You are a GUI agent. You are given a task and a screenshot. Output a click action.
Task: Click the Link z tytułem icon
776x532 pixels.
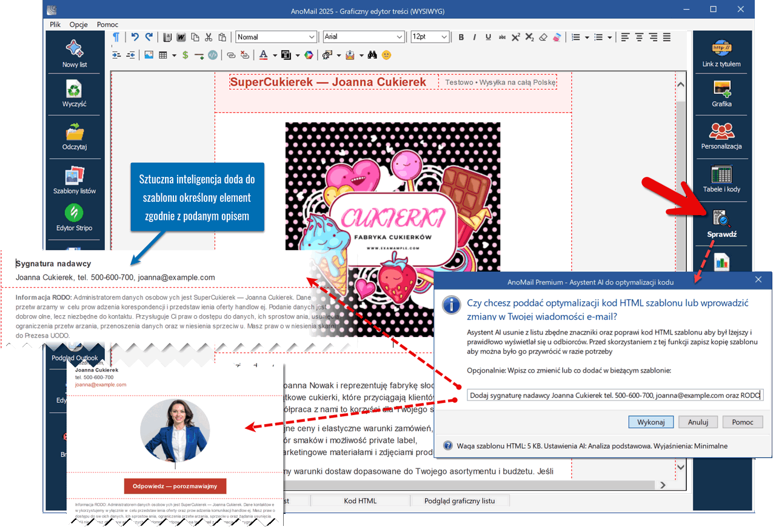coord(721,48)
